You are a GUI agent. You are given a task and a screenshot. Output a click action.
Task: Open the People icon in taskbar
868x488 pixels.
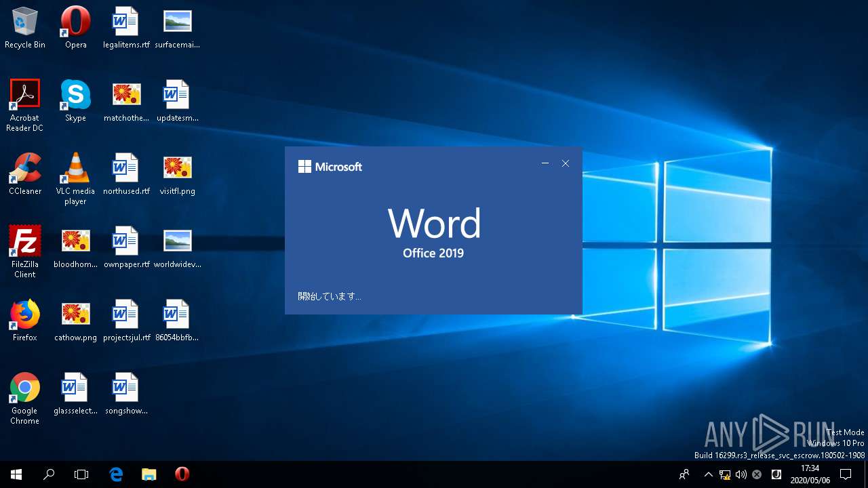[684, 474]
